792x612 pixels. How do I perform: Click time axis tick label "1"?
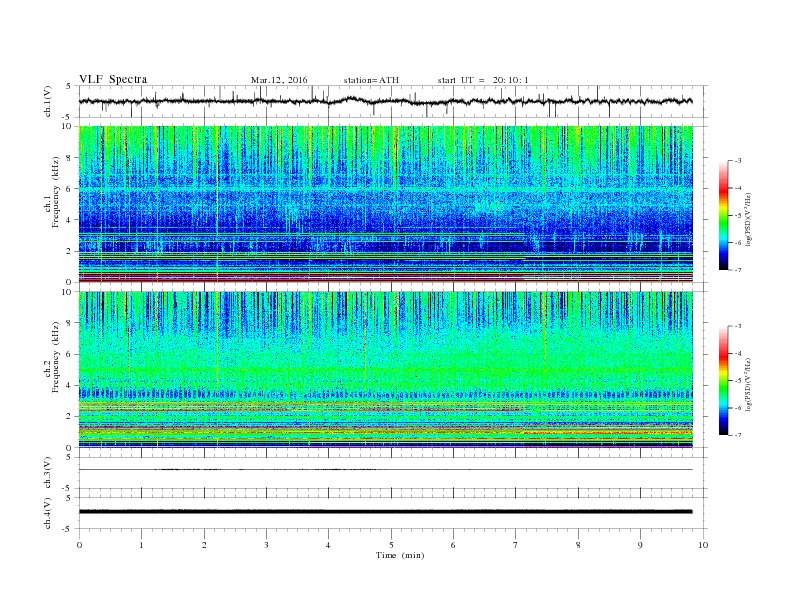pyautogui.click(x=142, y=545)
